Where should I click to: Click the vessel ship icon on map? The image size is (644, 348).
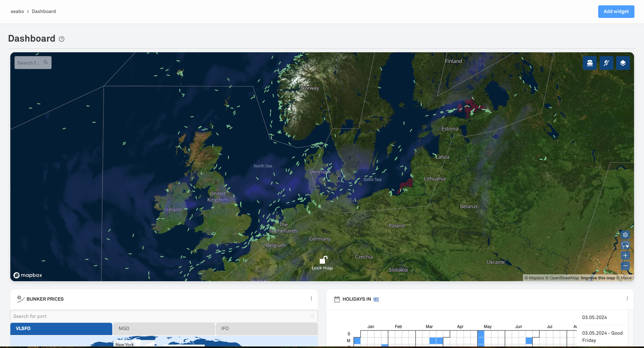point(590,63)
